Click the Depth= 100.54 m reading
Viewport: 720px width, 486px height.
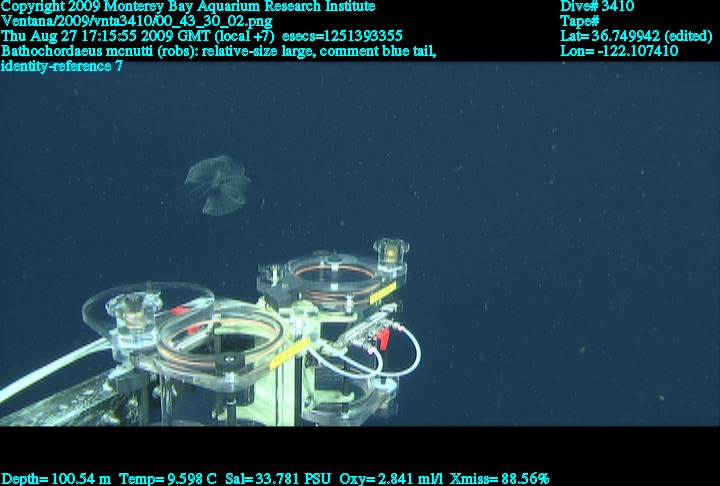click(56, 479)
